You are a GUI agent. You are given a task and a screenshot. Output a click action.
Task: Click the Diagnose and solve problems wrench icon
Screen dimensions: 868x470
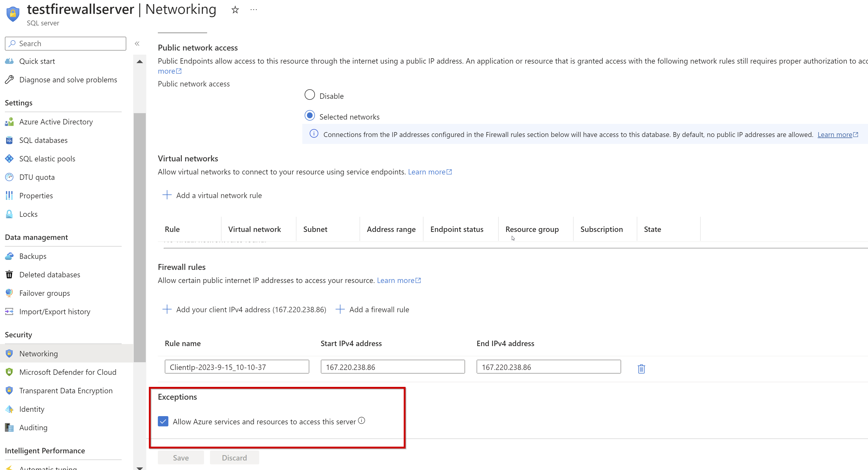coord(9,80)
